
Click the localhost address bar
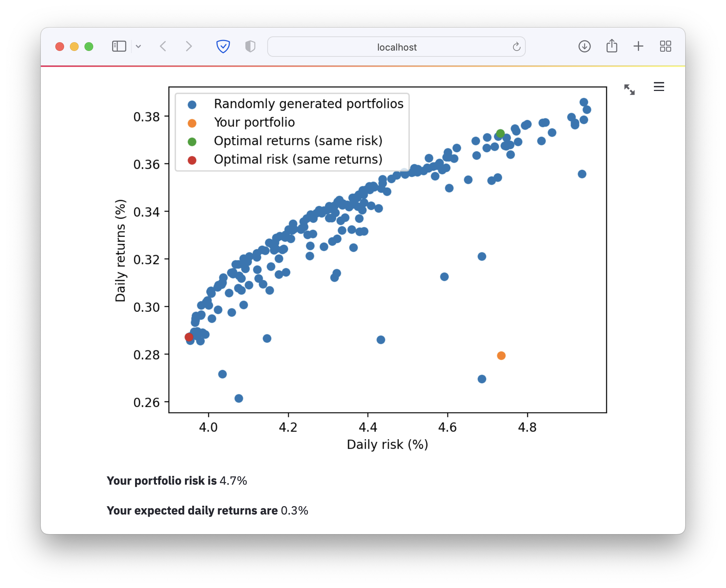coord(396,47)
